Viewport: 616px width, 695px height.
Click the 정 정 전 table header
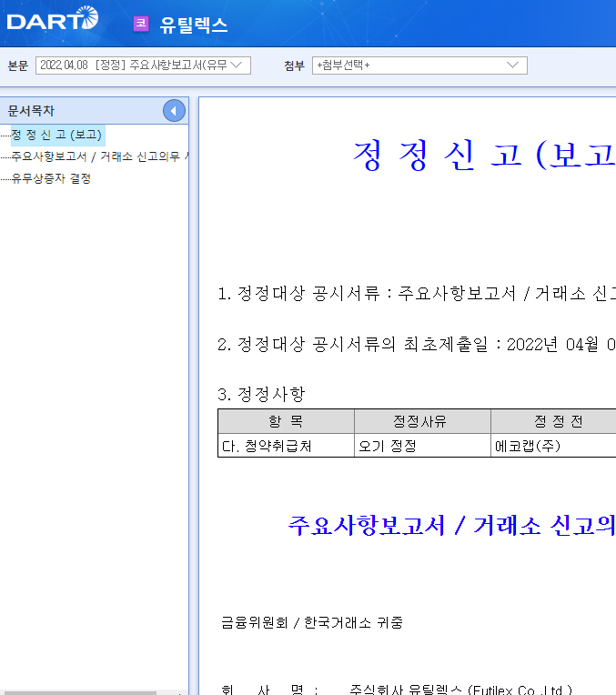pos(553,421)
